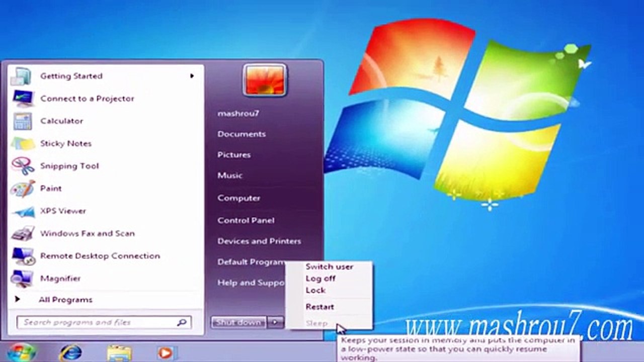Click the Snipping Tool program name

69,166
